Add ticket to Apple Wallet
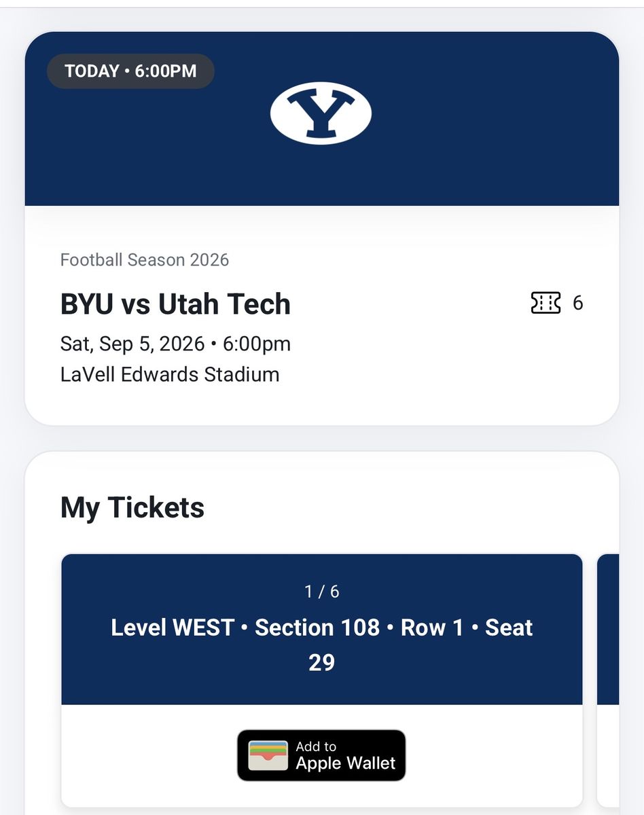The width and height of the screenshot is (644, 815). 321,755
